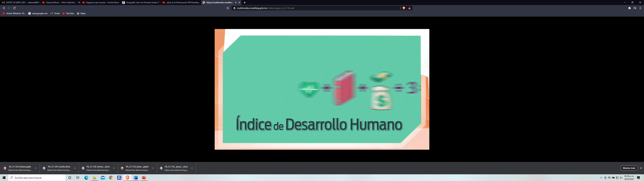Click the Mostrar todo downloads button

point(629,168)
